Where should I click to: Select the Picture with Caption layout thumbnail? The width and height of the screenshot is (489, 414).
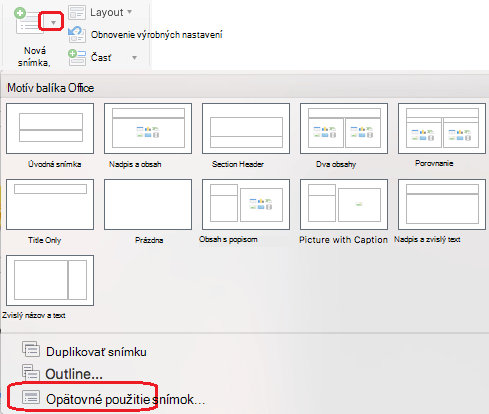(344, 204)
